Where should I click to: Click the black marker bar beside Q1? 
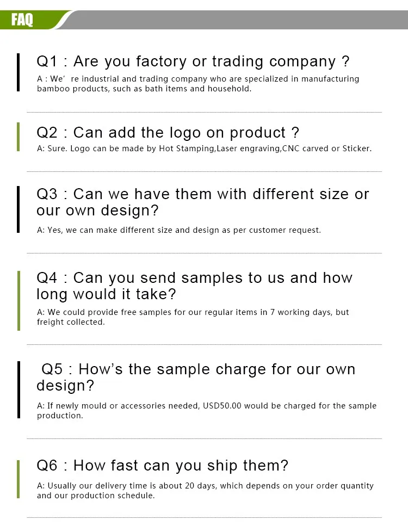tap(18, 72)
